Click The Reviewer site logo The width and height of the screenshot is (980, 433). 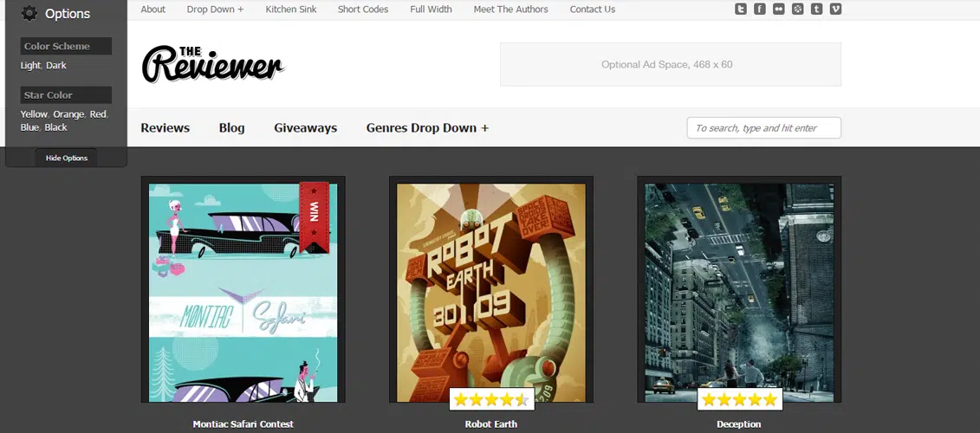(x=213, y=64)
